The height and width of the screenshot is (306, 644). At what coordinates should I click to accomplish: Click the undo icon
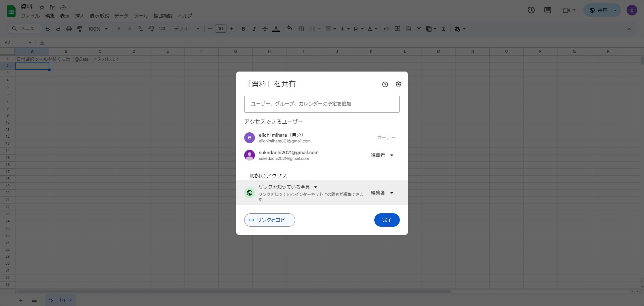48,29
